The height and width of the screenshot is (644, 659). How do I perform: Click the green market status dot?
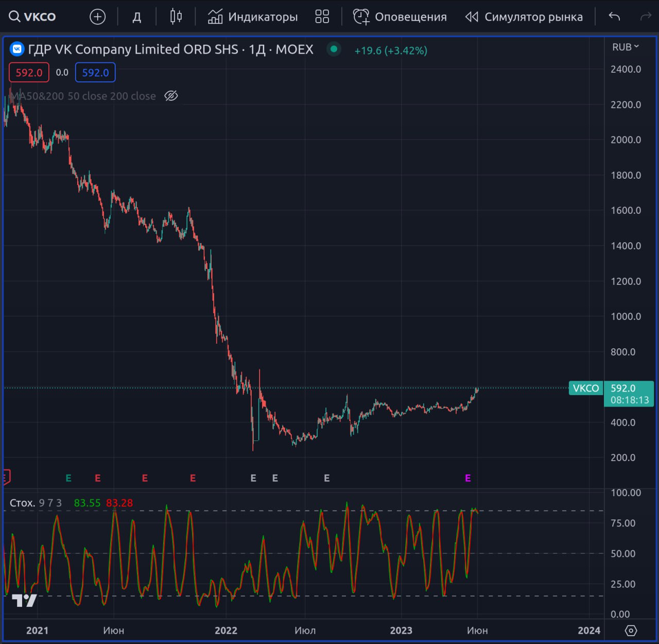[334, 49]
